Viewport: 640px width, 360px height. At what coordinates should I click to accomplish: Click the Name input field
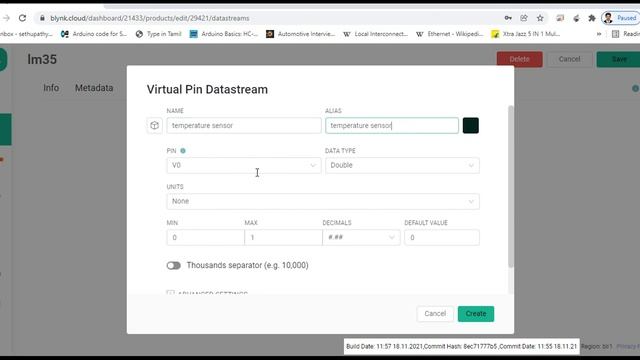point(244,125)
